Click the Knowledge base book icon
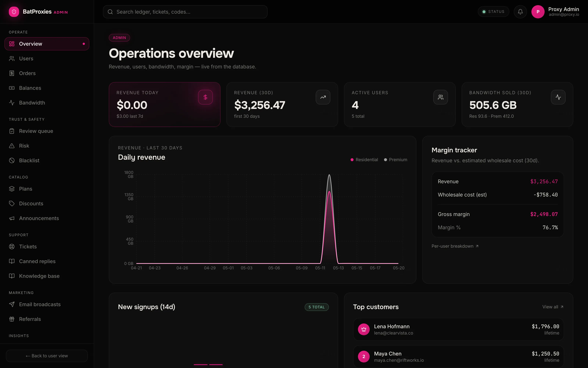This screenshot has height=368, width=588. [x=12, y=276]
